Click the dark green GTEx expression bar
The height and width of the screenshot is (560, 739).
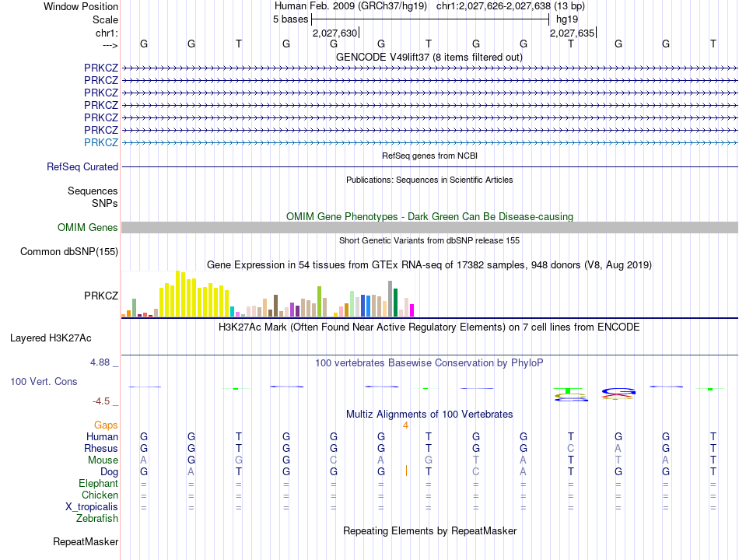click(x=395, y=303)
